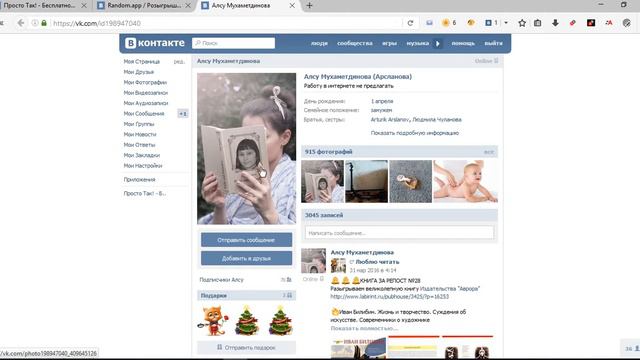Open Мои Новости in sidebar
The height and width of the screenshot is (360, 640).
pyautogui.click(x=140, y=134)
